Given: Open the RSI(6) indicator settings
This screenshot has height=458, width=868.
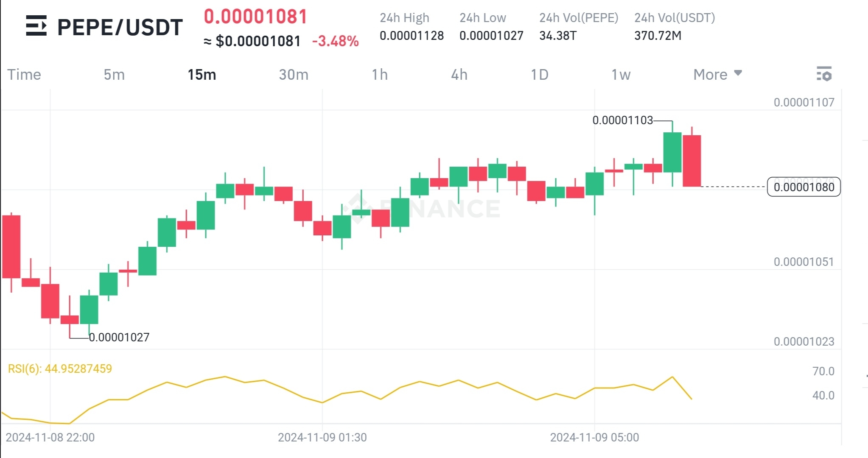Looking at the screenshot, I should pos(59,369).
